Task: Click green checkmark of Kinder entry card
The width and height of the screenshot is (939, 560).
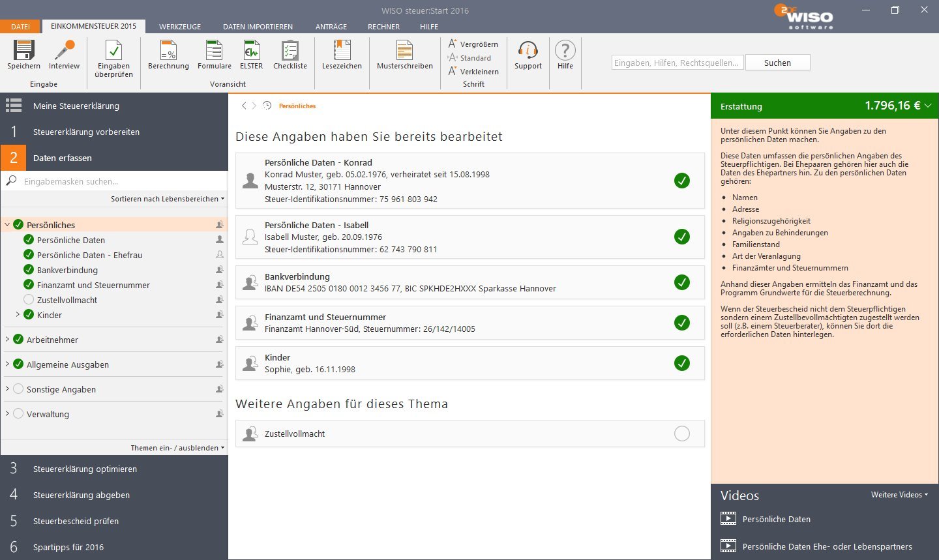Action: click(681, 363)
